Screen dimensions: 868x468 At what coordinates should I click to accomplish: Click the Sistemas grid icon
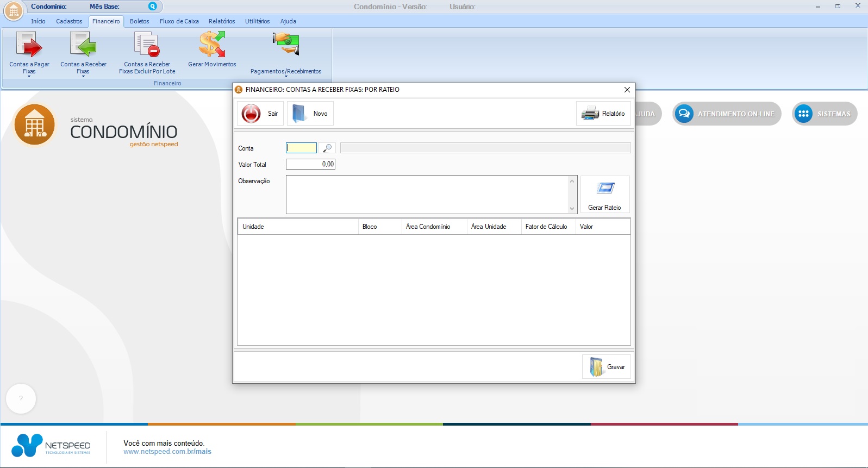tap(803, 114)
